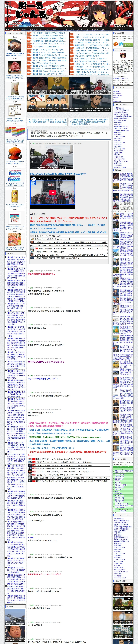This screenshot has height=644, width=138.
Task: Click the avatar image in the おーるじゃんる profile box
Action: [123, 55]
